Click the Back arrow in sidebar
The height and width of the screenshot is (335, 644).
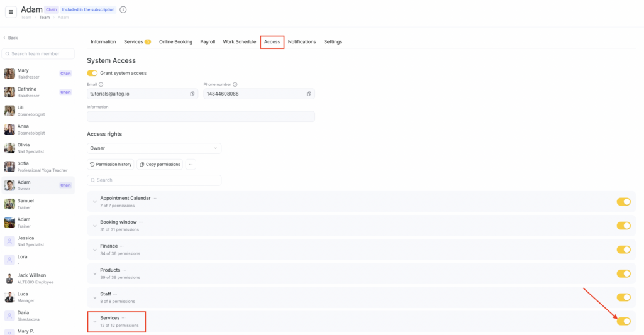(4, 38)
